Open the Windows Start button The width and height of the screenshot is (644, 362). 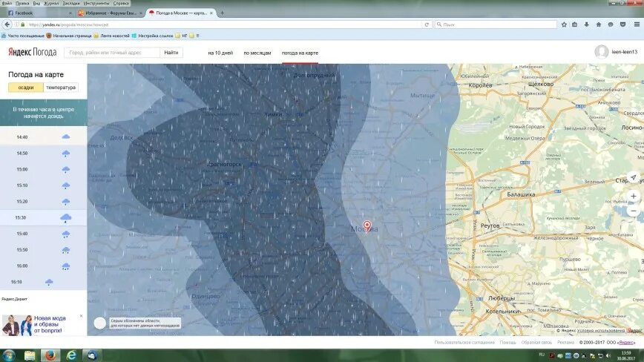(9, 355)
